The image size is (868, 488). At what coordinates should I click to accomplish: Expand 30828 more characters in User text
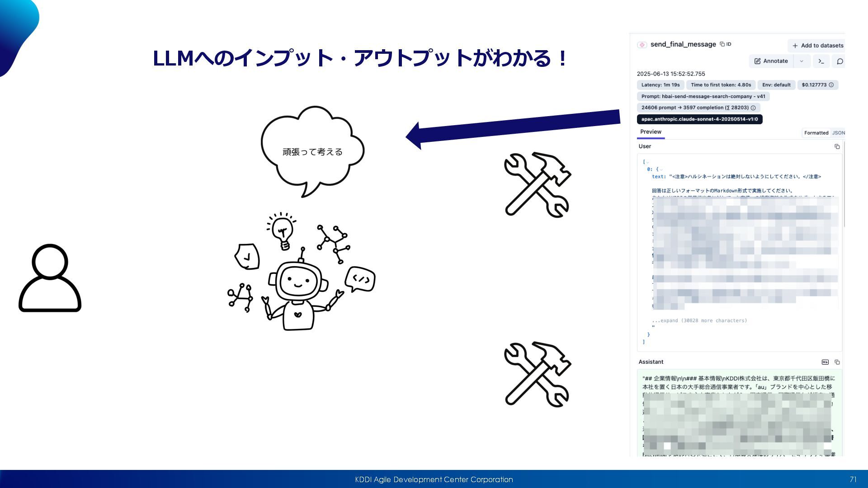coord(699,320)
